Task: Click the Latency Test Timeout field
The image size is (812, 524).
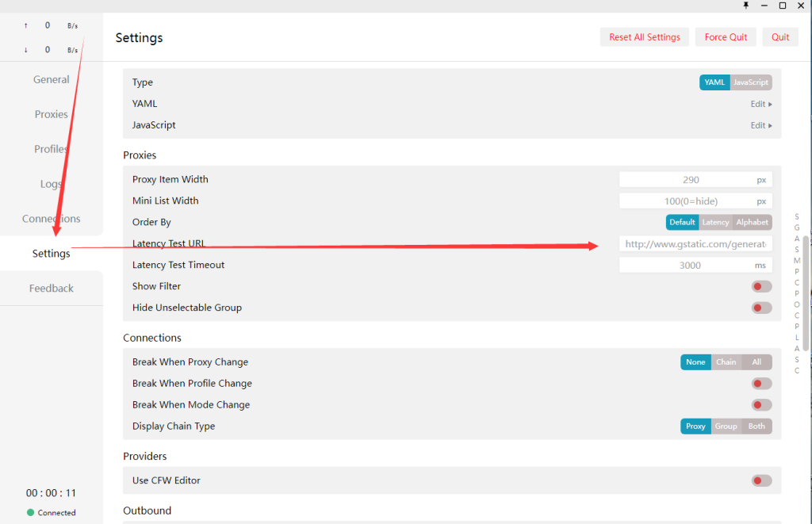Action: pos(695,265)
